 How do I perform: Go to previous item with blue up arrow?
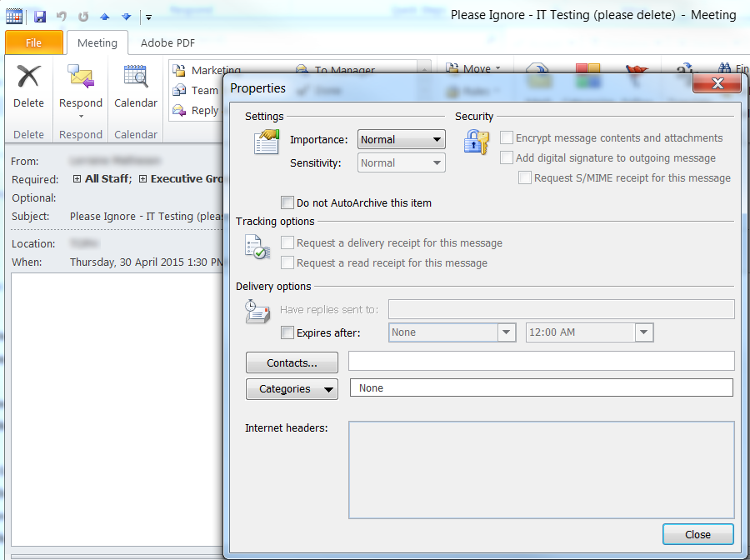coord(105,17)
